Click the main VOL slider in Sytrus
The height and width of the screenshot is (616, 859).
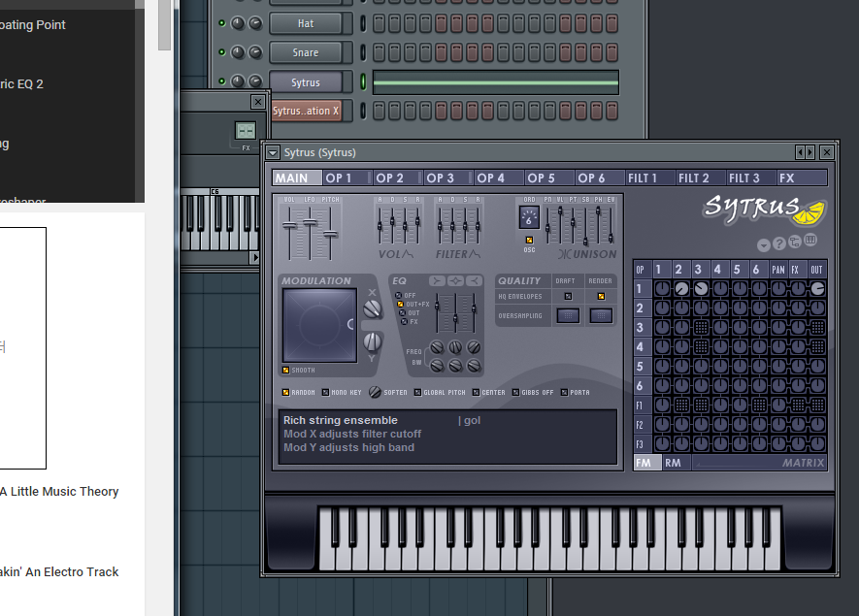(x=289, y=225)
